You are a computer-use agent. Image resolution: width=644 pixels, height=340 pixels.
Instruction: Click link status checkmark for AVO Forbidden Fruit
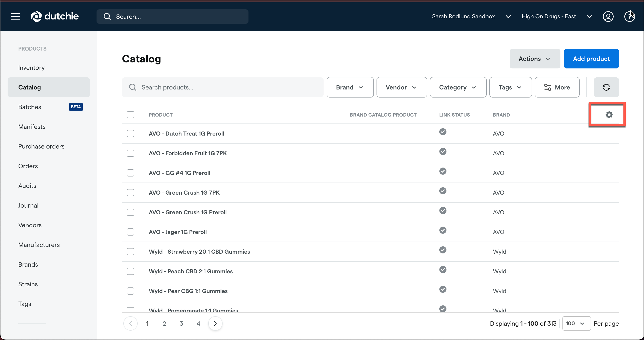click(443, 152)
